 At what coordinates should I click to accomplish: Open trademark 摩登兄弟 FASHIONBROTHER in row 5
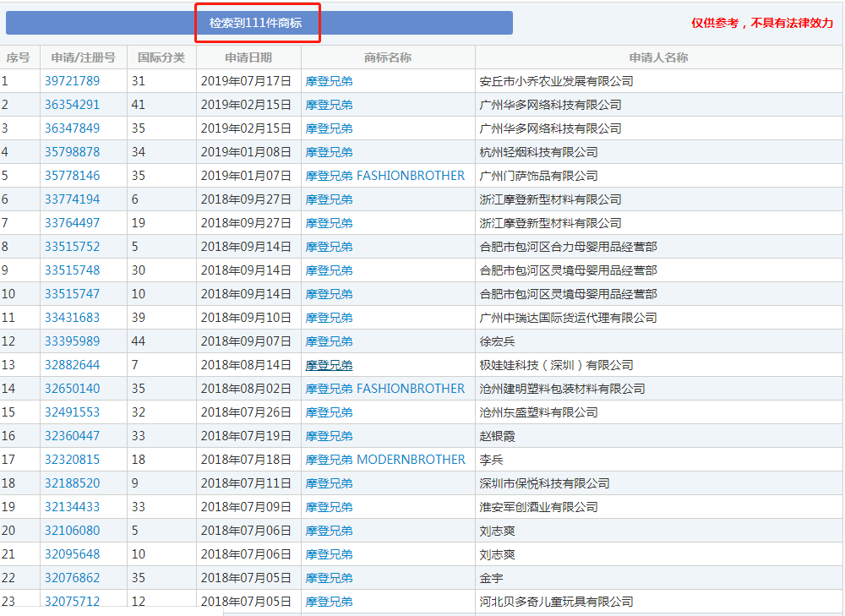pyautogui.click(x=384, y=176)
